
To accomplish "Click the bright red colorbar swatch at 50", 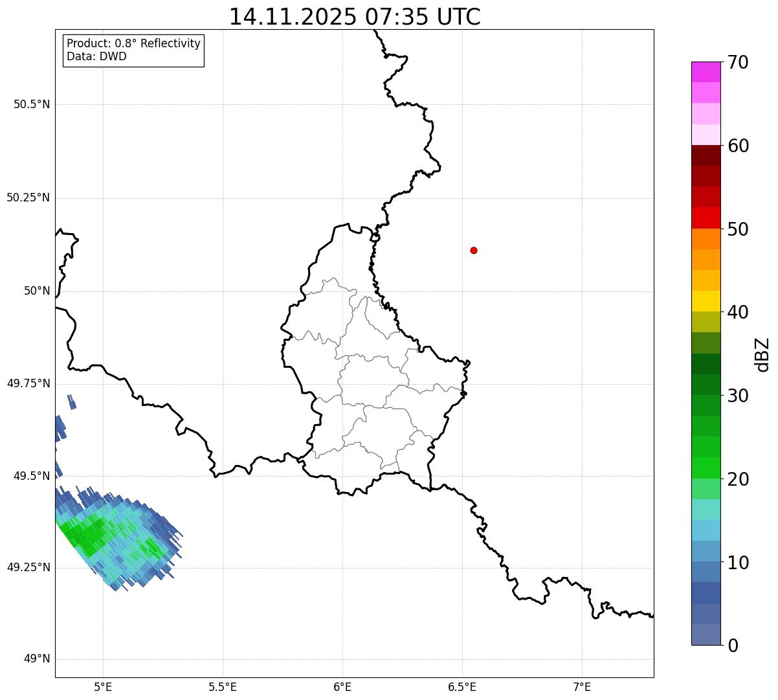I will pos(706,218).
